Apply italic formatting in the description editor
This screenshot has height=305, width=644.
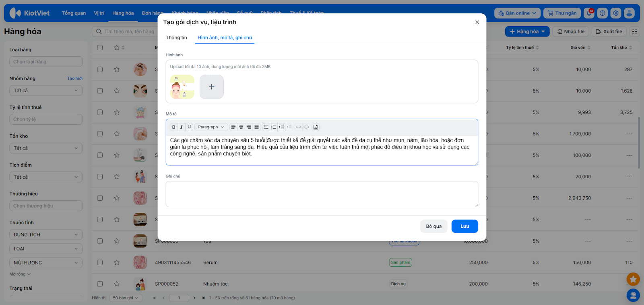click(x=181, y=127)
